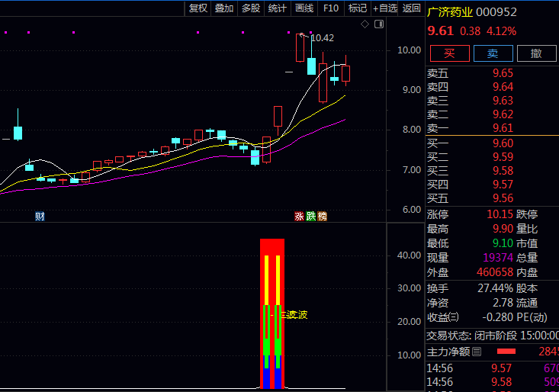Click stock name 广济药业
559x392 pixels.
[449, 12]
